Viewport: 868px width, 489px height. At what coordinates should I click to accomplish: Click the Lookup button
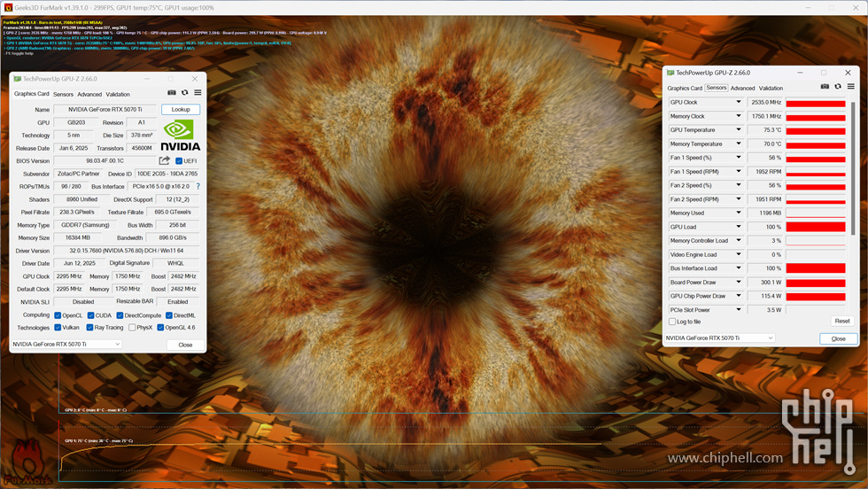pyautogui.click(x=181, y=110)
